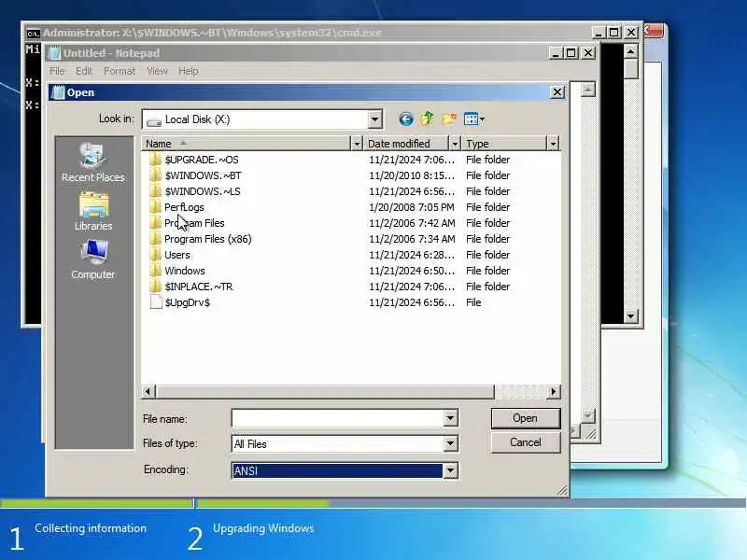Open Libraries in sidebar
747x560 pixels.
[x=93, y=212]
